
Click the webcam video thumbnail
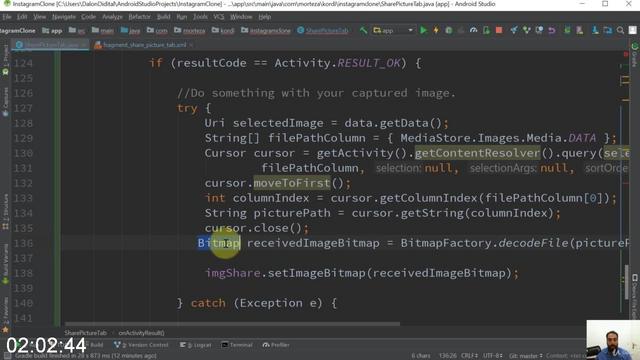pyautogui.click(x=613, y=340)
